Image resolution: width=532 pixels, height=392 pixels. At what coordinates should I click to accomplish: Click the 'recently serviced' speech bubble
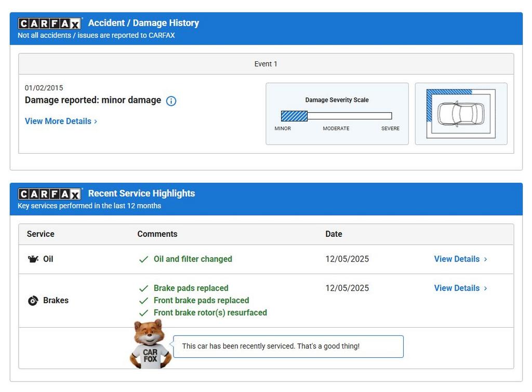[288, 346]
